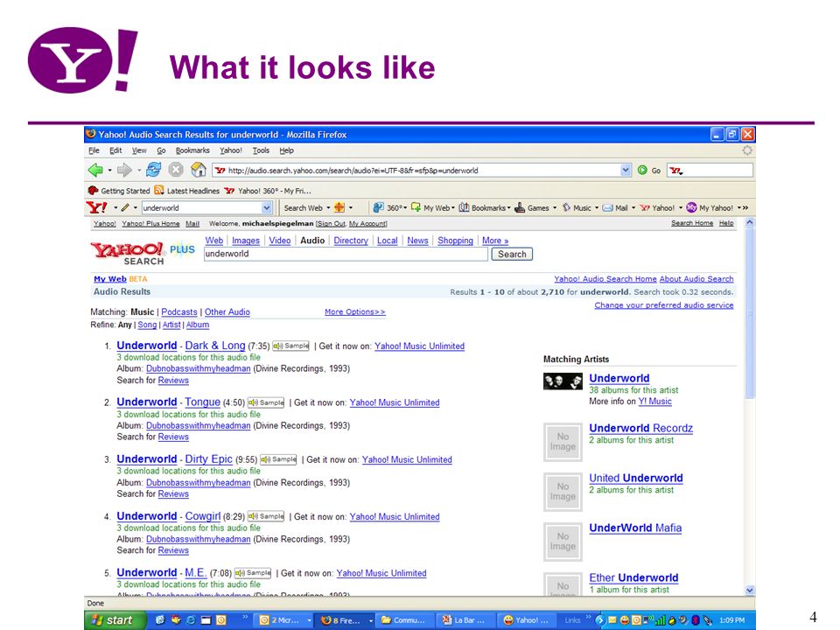Image resolution: width=840 pixels, height=630 pixels.
Task: Open the La Bar taskbar item
Action: click(x=464, y=620)
